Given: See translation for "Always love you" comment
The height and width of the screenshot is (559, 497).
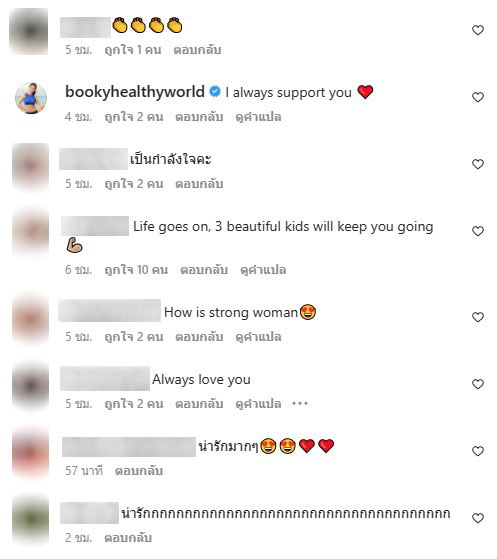Looking at the screenshot, I should coord(258,404).
